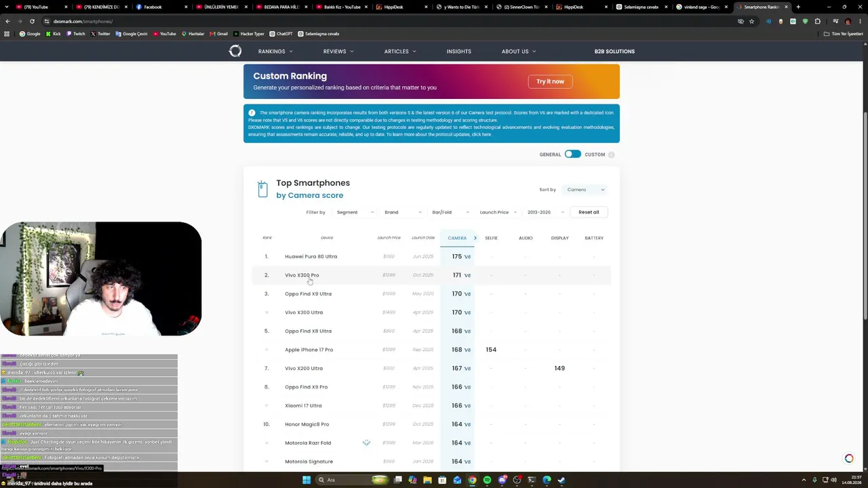Open the Gmail bookmark

click(219, 33)
